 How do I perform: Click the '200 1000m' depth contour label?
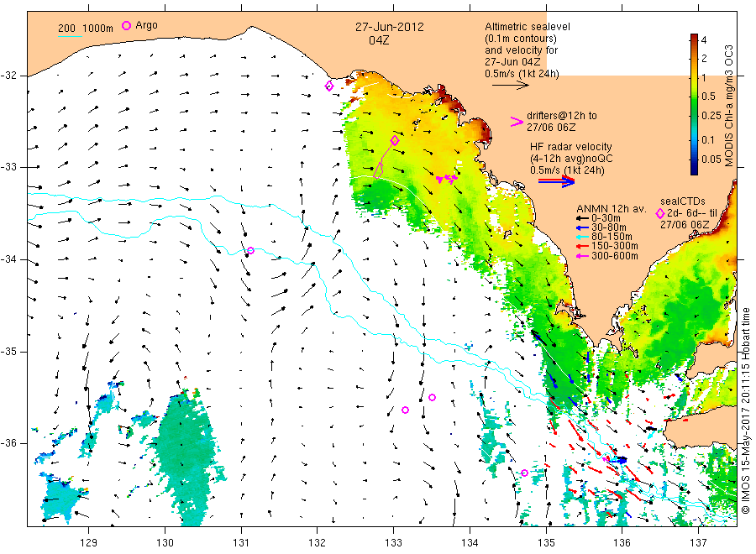[86, 29]
